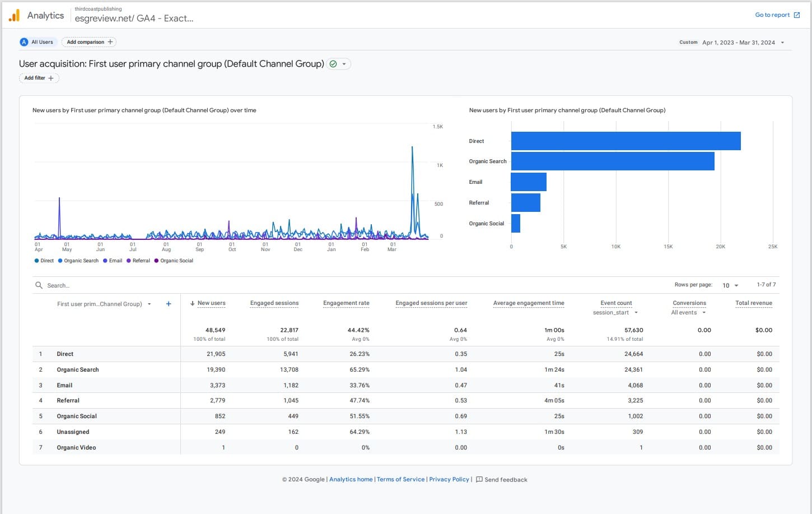The image size is (812, 514).
Task: Open the Privacy Policy footer link
Action: (449, 479)
